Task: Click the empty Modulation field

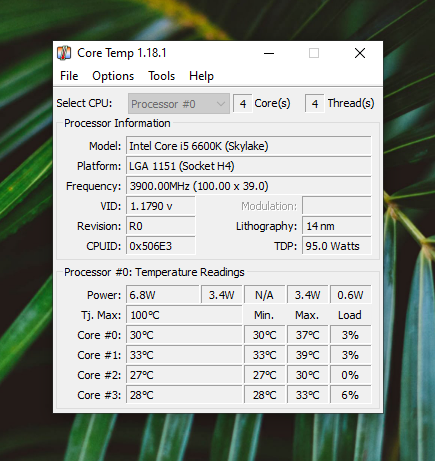Action: (337, 206)
